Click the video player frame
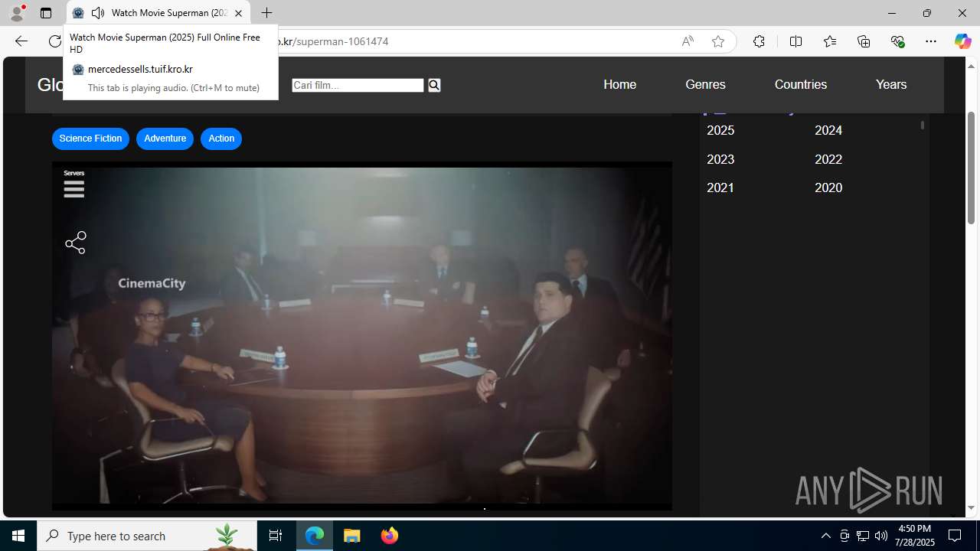The width and height of the screenshot is (980, 551). [361, 336]
